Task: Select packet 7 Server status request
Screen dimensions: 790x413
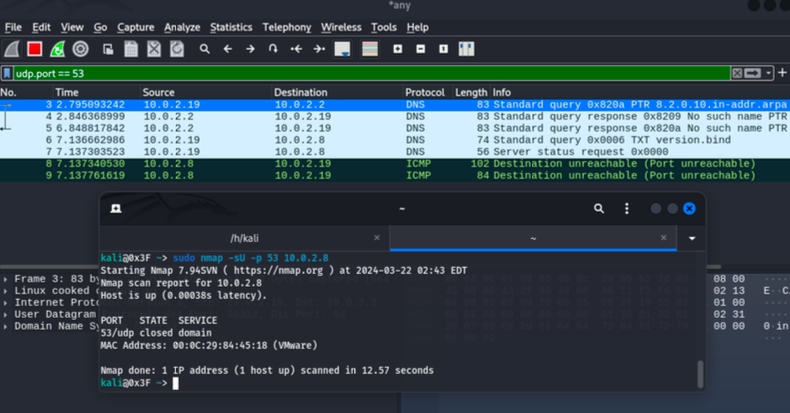Action: pos(395,152)
